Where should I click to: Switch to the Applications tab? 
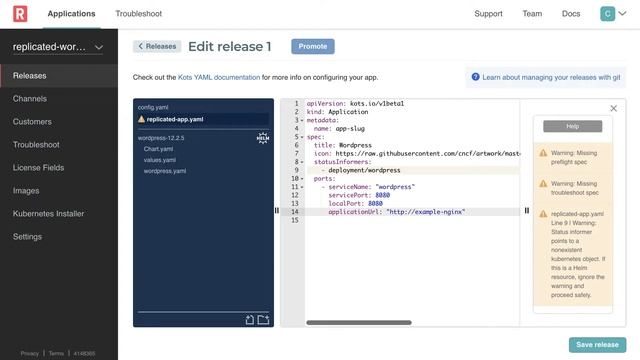[x=71, y=13]
